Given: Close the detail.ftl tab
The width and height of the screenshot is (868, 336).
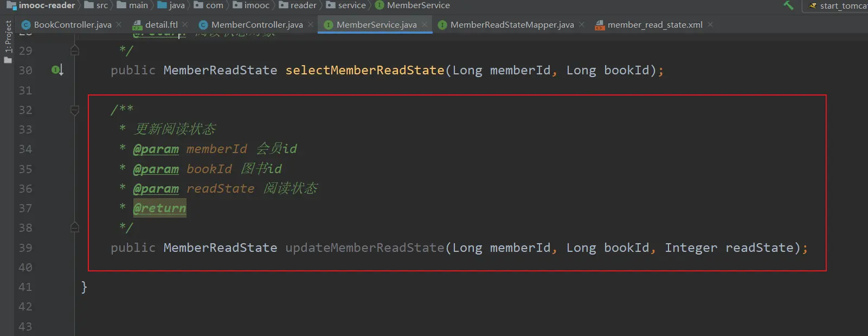Looking at the screenshot, I should tap(185, 24).
